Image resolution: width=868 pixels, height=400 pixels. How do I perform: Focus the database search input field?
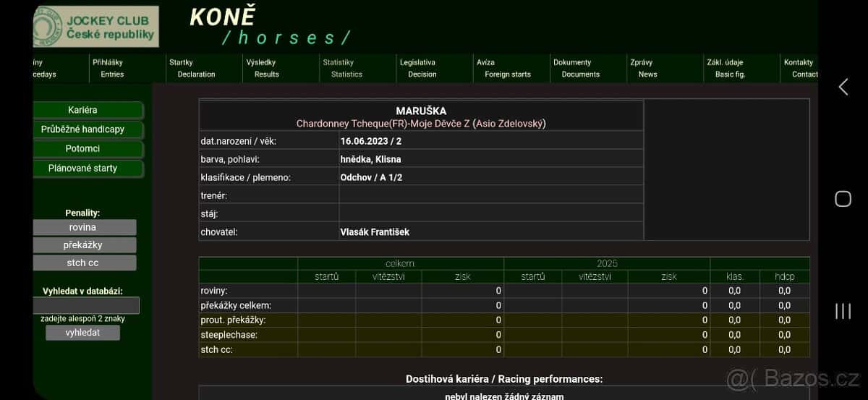[86, 305]
